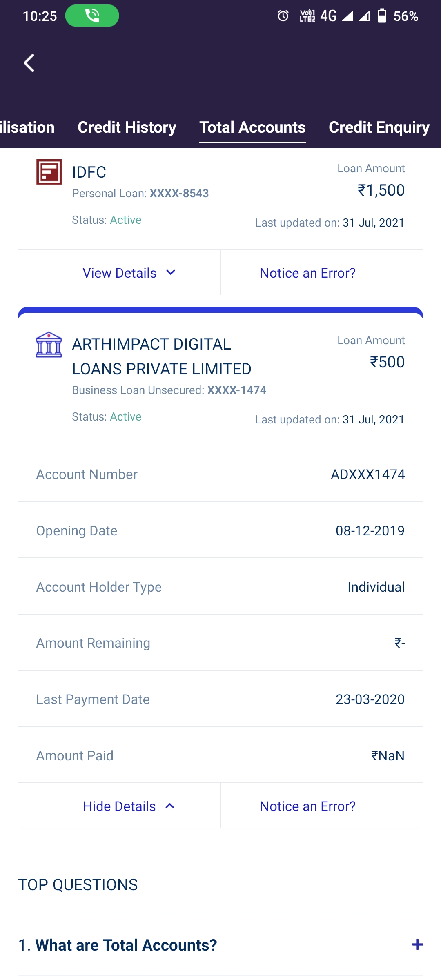Expand View Details for IDFC loan

coord(129,273)
